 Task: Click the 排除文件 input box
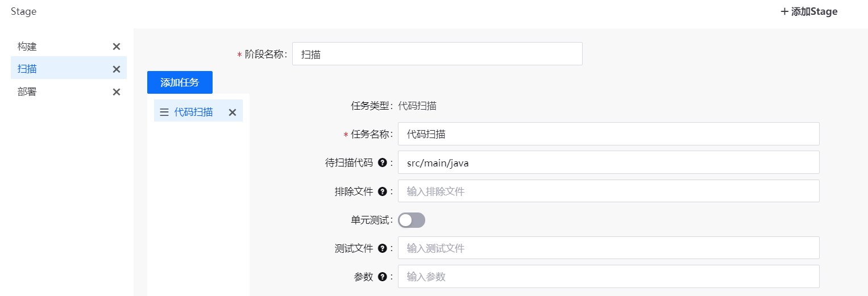pyautogui.click(x=608, y=191)
